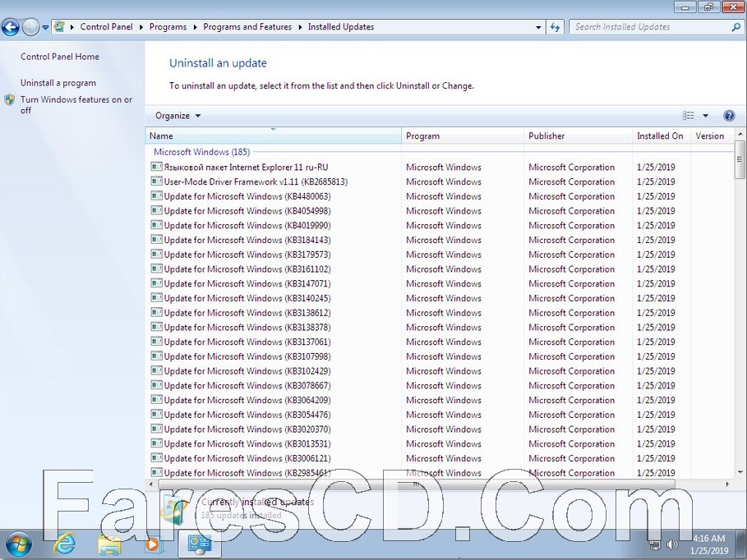Click the update icon beside KB3054476
The width and height of the screenshot is (747, 560).
click(156, 415)
